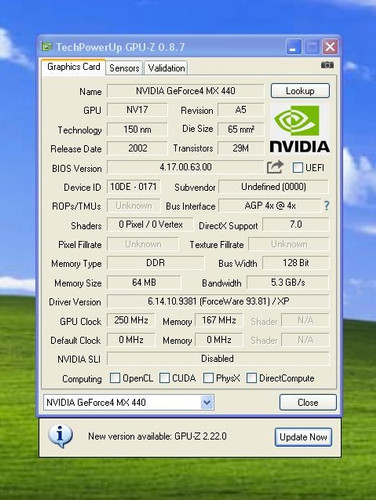Viewport: 376px width, 500px height.
Task: Close GPU-Z with the red X
Action: [x=330, y=47]
